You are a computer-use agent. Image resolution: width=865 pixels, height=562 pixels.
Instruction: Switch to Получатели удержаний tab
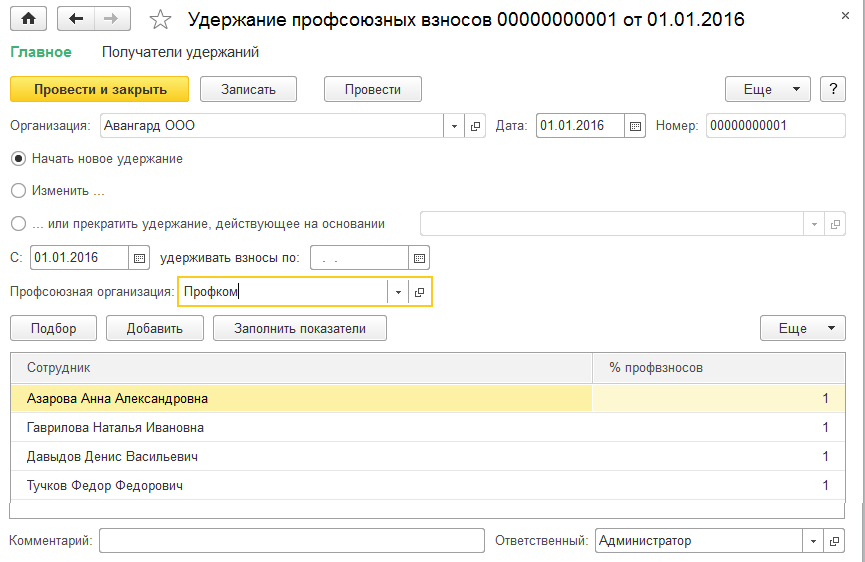180,52
